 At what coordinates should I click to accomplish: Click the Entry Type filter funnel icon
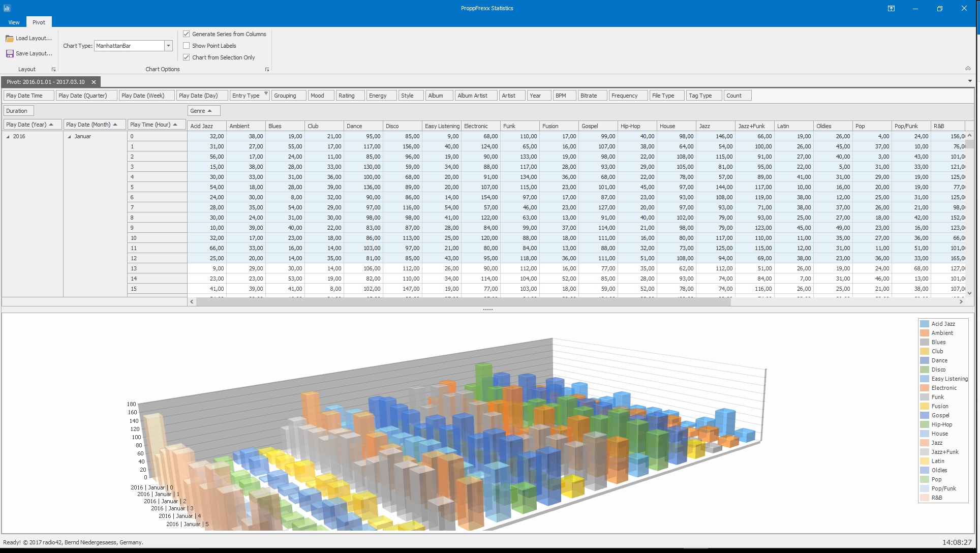tap(266, 94)
